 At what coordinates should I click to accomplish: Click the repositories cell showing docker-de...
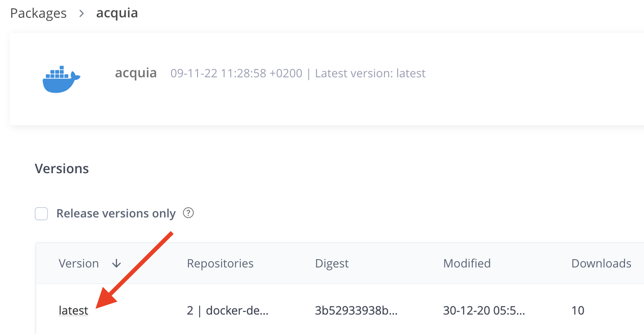pyautogui.click(x=228, y=310)
